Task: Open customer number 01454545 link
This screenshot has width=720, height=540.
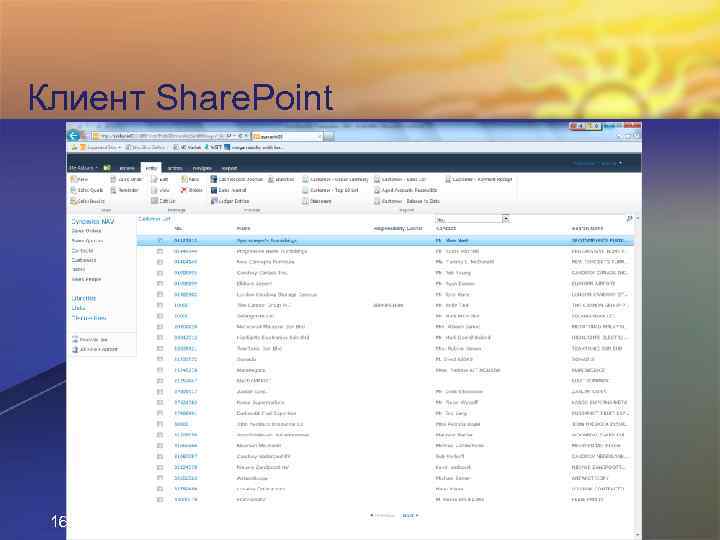Action: pyautogui.click(x=186, y=262)
